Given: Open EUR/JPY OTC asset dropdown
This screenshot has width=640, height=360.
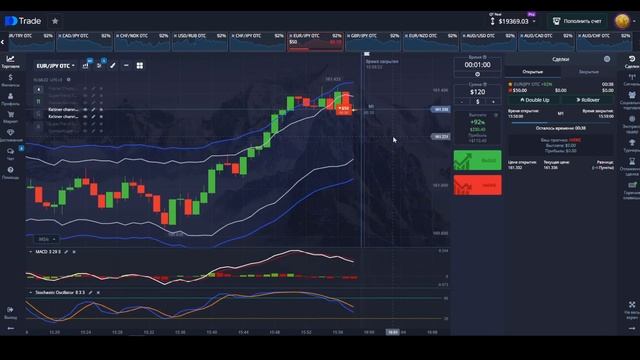Looking at the screenshot, I should (x=56, y=66).
